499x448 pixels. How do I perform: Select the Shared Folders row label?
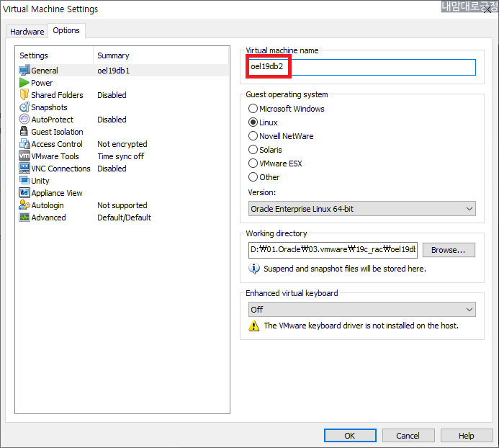point(57,95)
